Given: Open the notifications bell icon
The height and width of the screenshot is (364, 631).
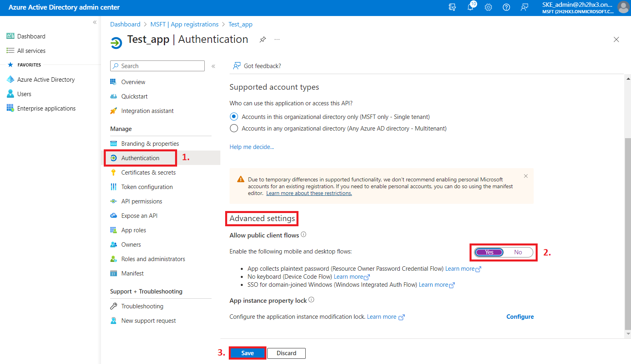Looking at the screenshot, I should (x=470, y=7).
